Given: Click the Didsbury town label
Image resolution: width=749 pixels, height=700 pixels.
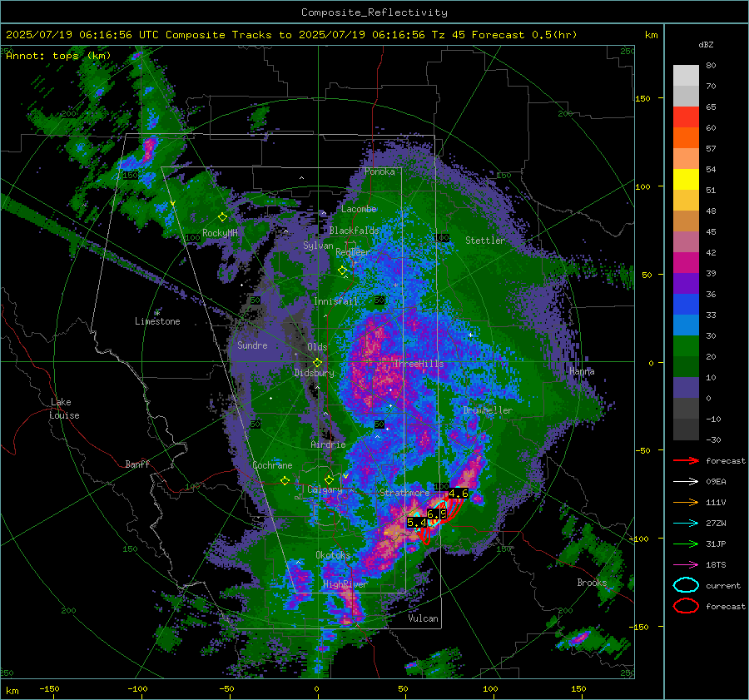Looking at the screenshot, I should click(x=315, y=373).
